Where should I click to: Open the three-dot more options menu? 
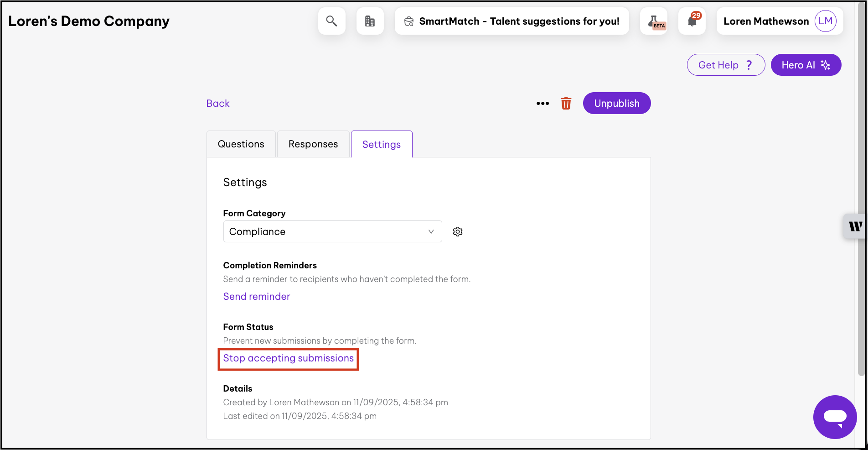tap(542, 104)
